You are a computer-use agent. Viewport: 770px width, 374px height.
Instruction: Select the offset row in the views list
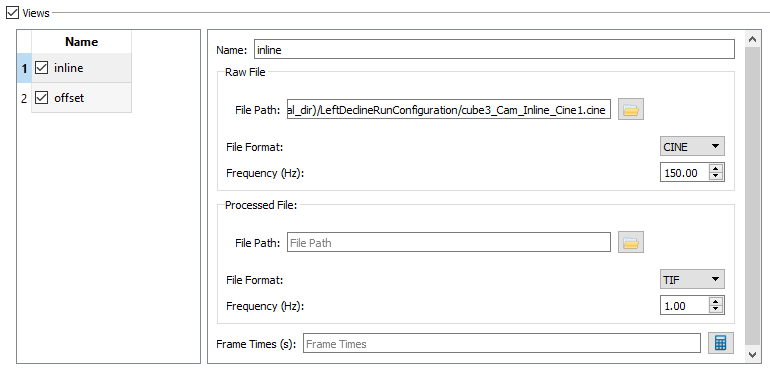tap(82, 98)
